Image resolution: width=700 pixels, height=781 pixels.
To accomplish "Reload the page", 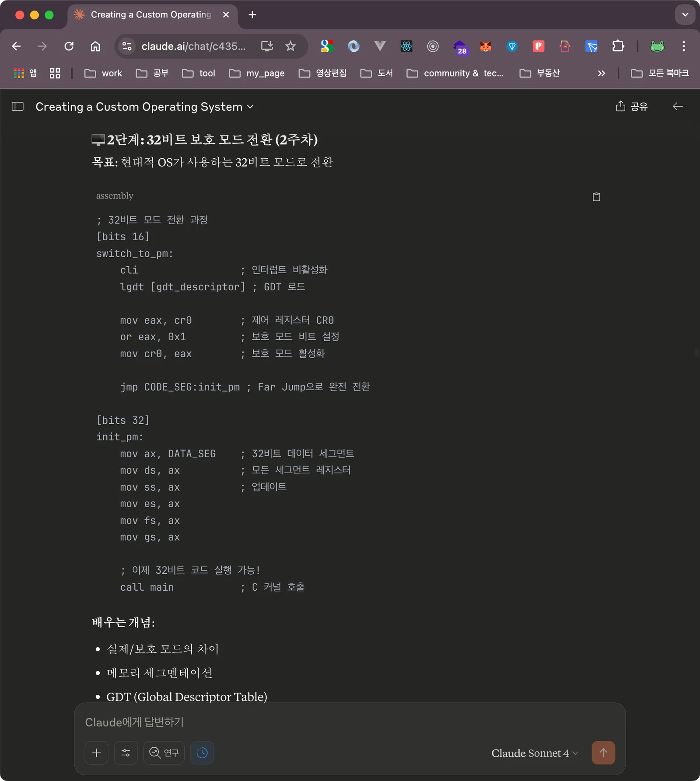I will pyautogui.click(x=69, y=46).
